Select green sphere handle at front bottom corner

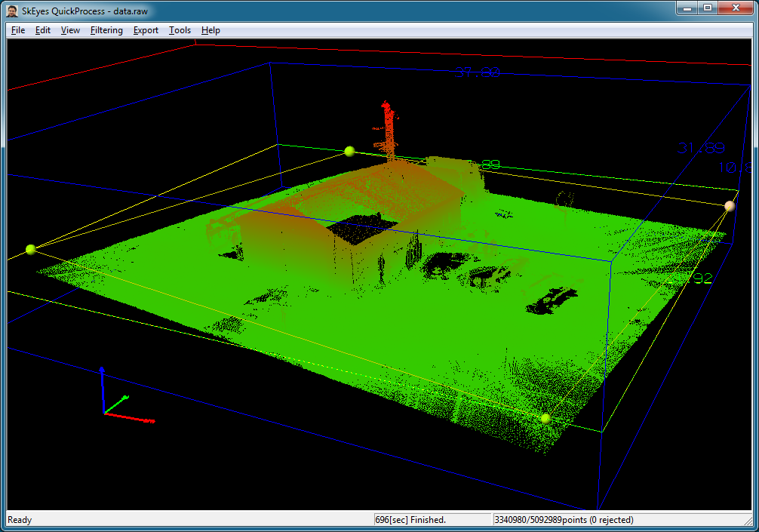point(545,418)
